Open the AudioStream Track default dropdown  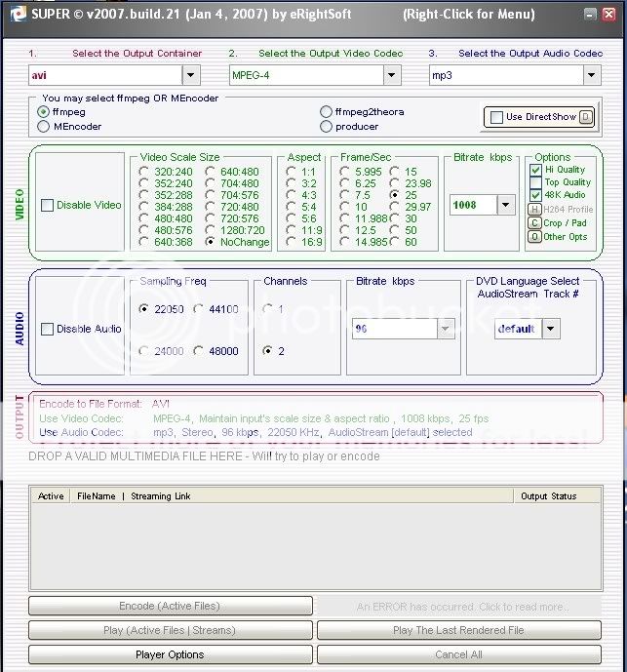[551, 329]
